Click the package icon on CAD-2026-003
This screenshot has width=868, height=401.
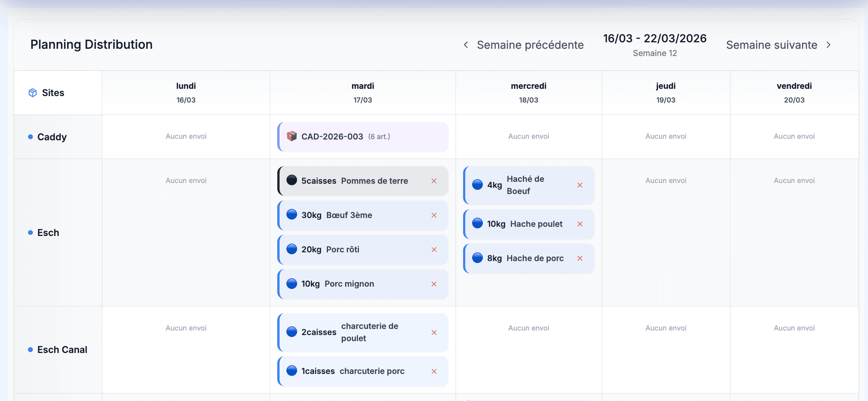point(292,136)
